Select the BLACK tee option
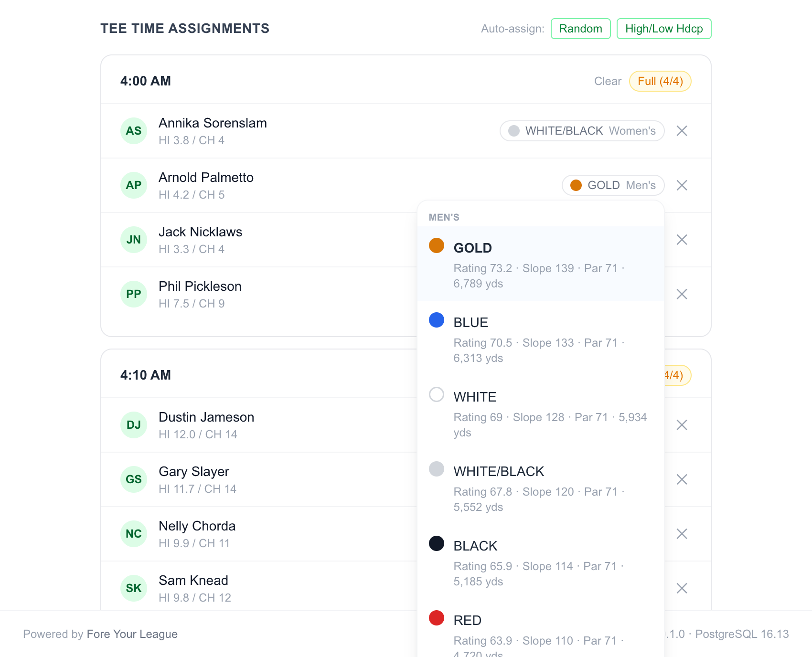 coord(541,562)
